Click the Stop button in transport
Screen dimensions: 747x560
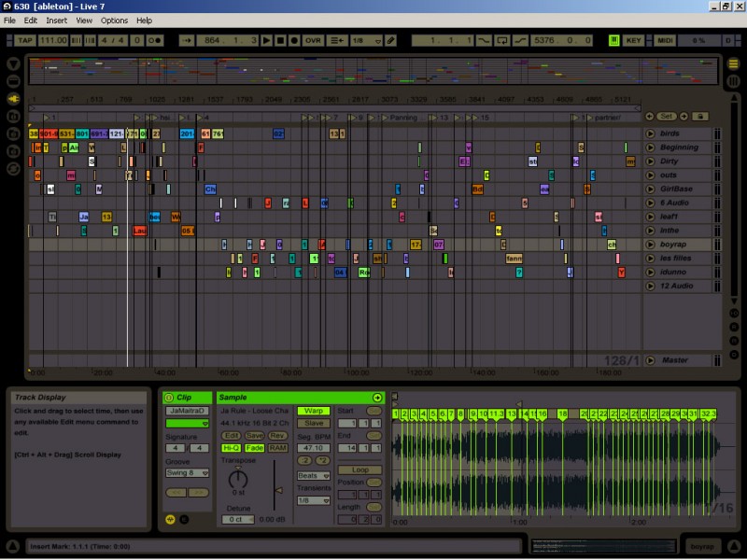tap(280, 41)
